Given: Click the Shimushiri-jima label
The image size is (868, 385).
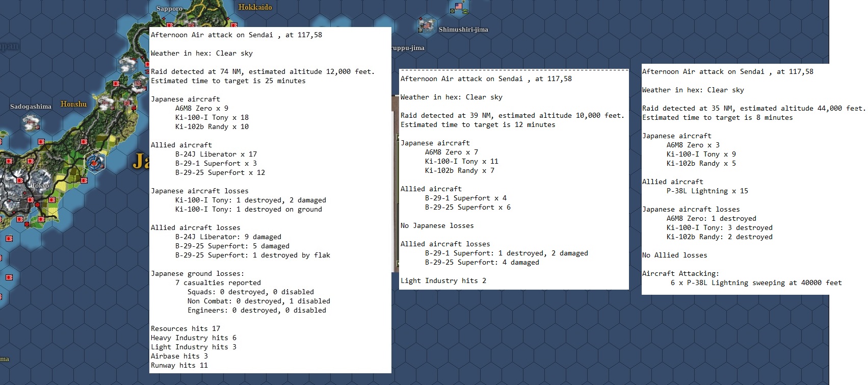Looking at the screenshot, I should coord(463,30).
